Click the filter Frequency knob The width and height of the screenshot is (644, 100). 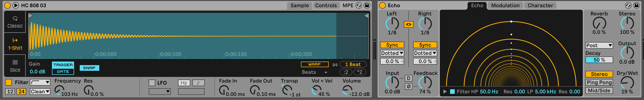(x=59, y=90)
